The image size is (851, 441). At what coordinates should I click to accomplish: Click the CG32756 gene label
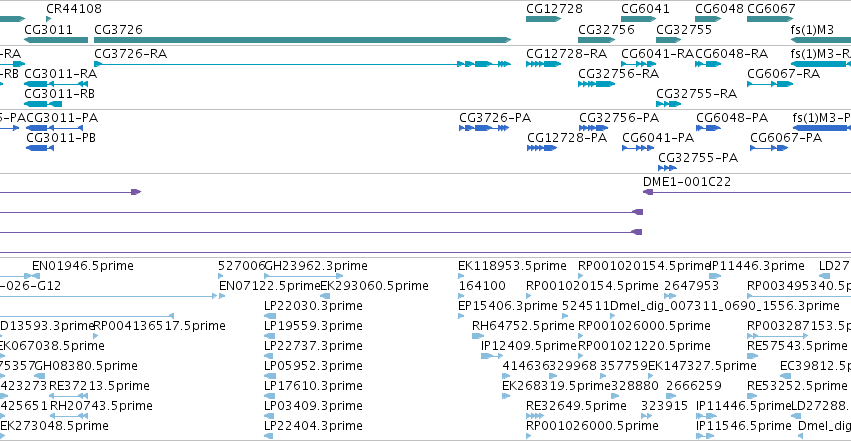coord(606,29)
